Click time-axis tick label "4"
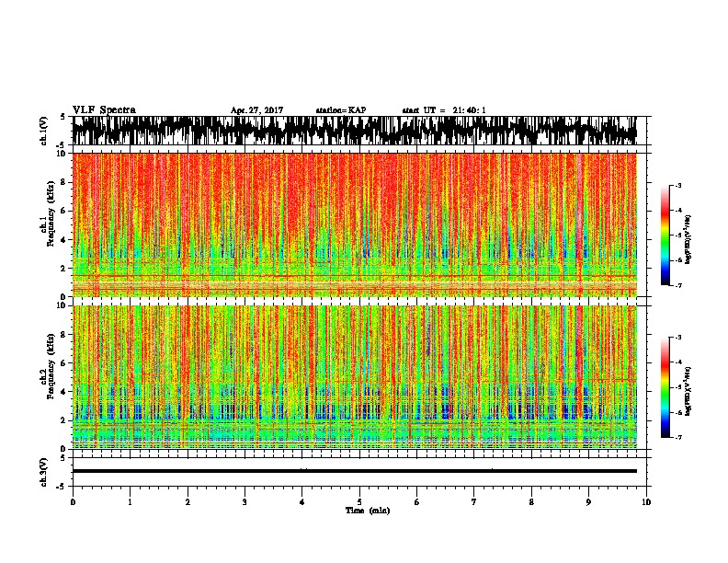Viewport: 728px width, 563px height. (301, 502)
